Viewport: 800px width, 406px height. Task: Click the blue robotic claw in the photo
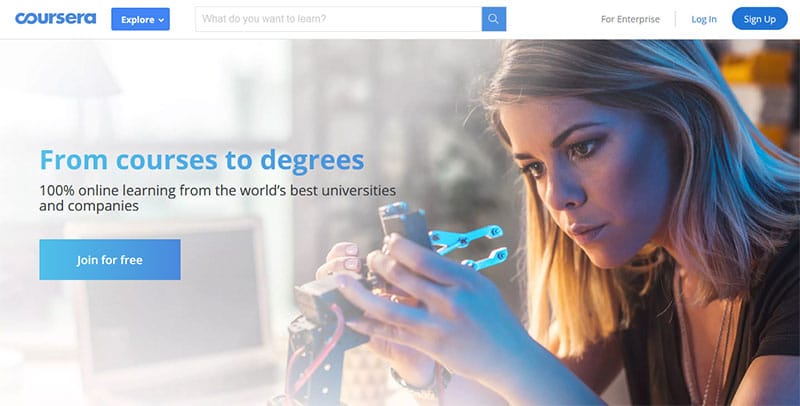point(467,245)
